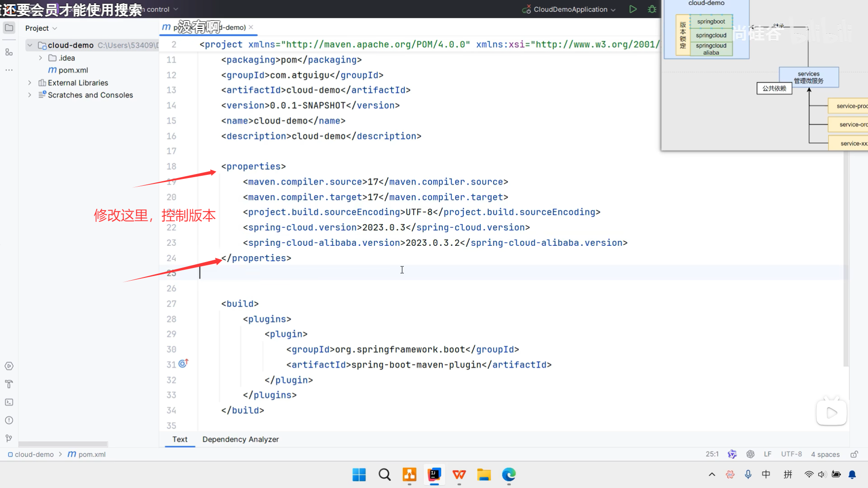Click UTF-8 encoding in status bar
This screenshot has width=868, height=488.
791,454
